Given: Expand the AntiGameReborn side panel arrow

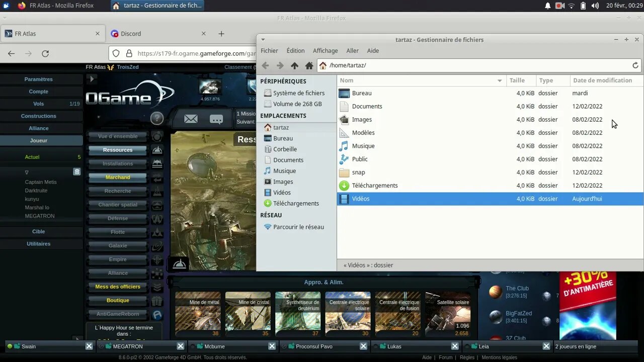Looking at the screenshot, I should click(x=92, y=79).
